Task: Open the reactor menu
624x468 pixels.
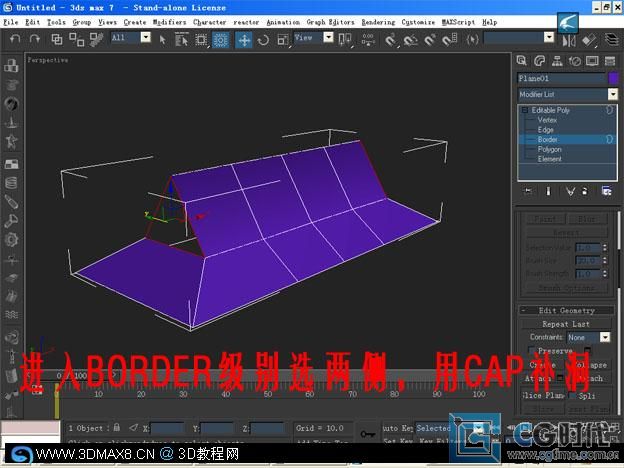Action: click(x=246, y=22)
